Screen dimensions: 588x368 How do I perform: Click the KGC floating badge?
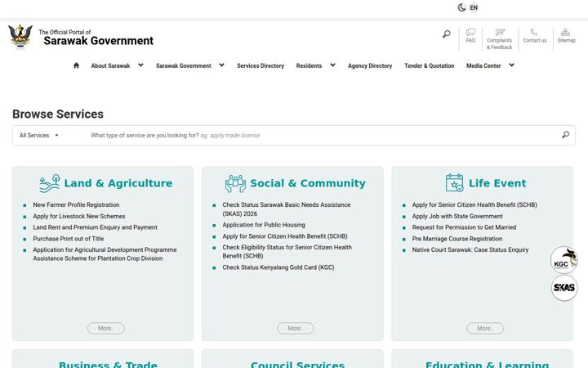563,260
